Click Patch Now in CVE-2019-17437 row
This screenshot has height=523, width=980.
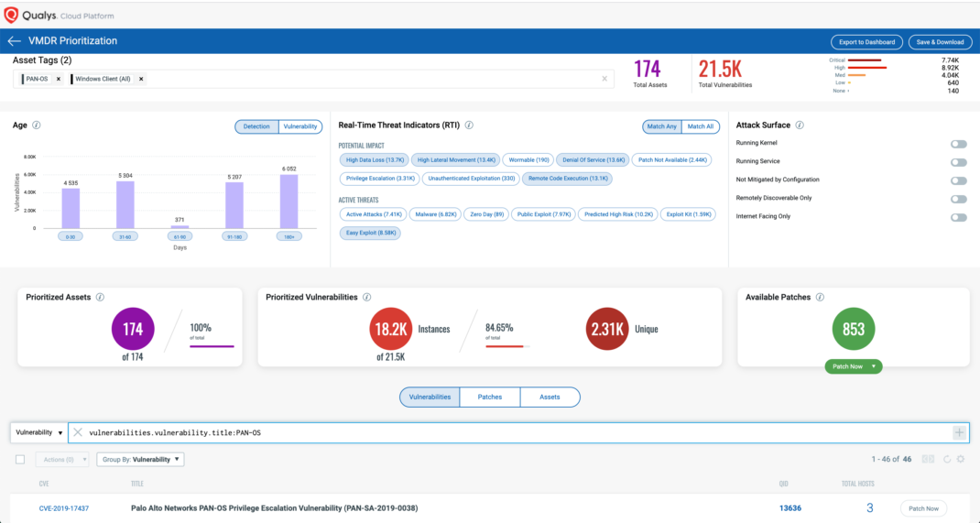coord(923,508)
